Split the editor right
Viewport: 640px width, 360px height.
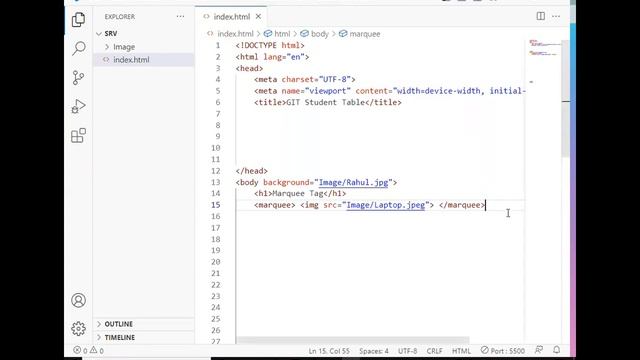pos(540,16)
